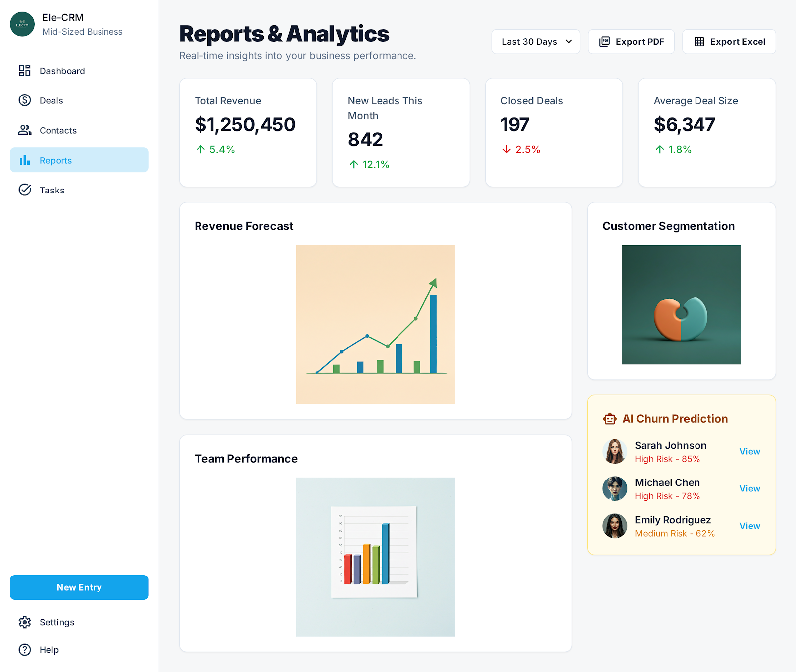Viewport: 796px width, 672px height.
Task: Click the Contacts people icon
Action: coord(24,130)
